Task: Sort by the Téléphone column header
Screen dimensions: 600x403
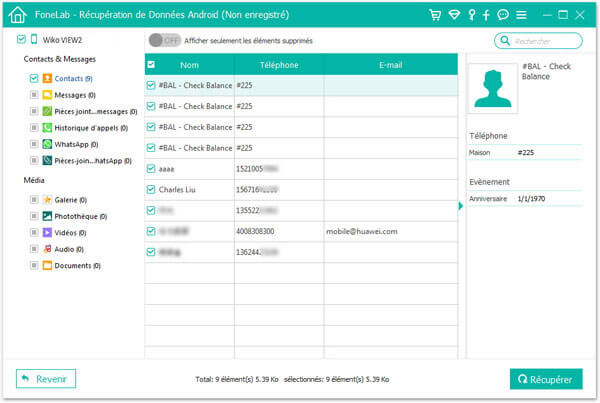Action: coord(279,65)
